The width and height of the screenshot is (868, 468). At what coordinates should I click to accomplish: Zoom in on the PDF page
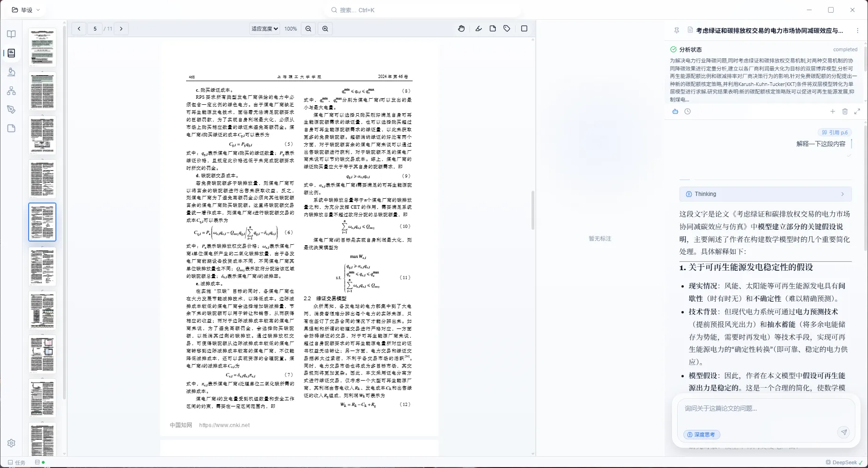click(x=325, y=29)
